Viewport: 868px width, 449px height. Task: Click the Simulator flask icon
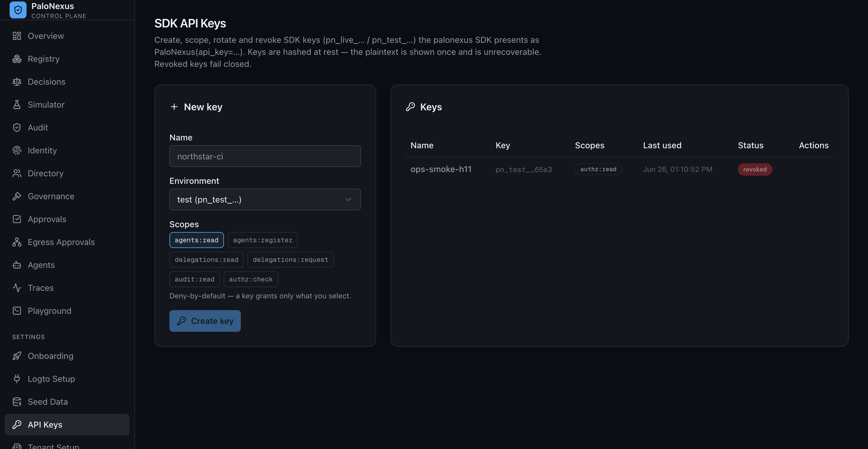[17, 105]
